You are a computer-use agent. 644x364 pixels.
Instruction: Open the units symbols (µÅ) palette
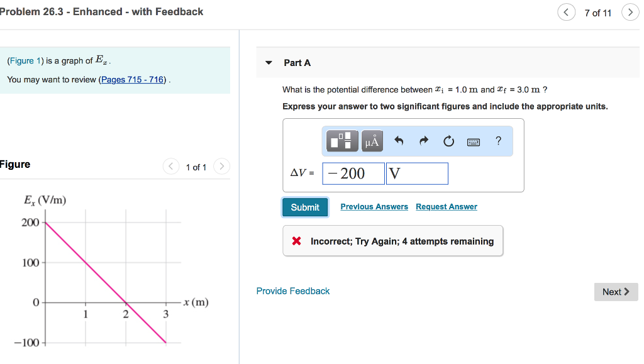[x=372, y=141]
